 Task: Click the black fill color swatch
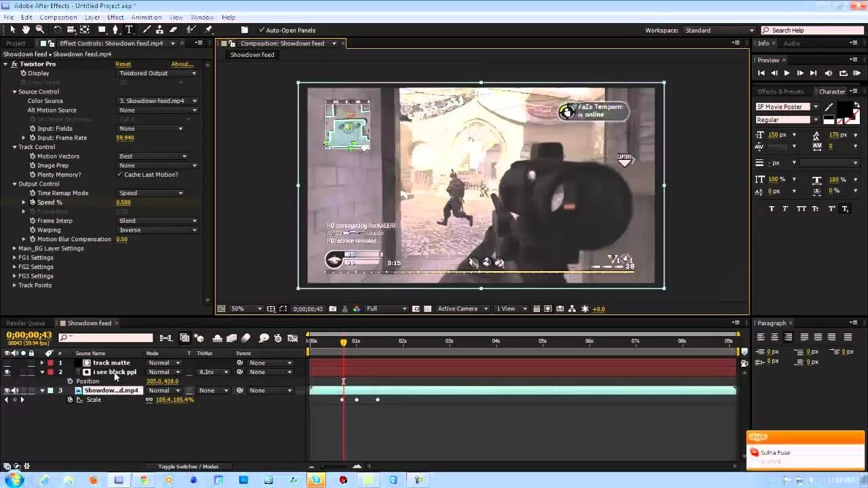coord(845,109)
